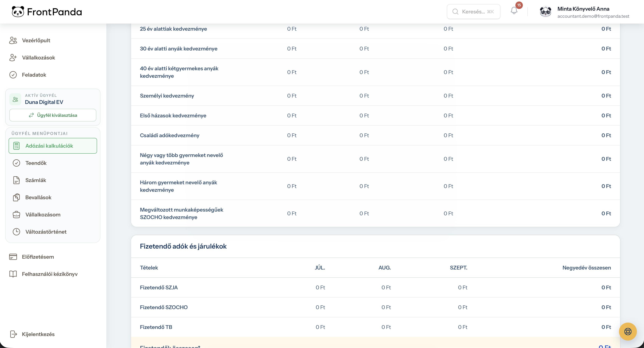
Task: Select Adózási kalkulációk menu item
Action: pyautogui.click(x=53, y=146)
